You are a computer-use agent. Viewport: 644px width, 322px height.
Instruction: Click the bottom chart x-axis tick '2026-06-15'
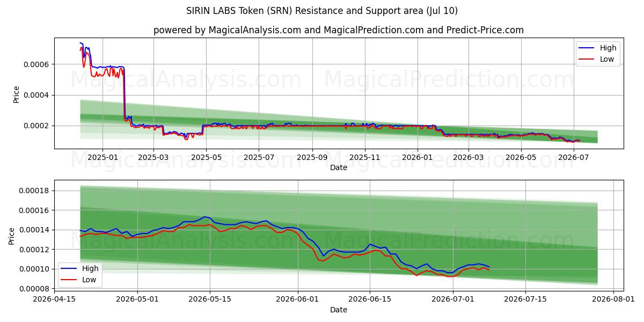(370, 300)
